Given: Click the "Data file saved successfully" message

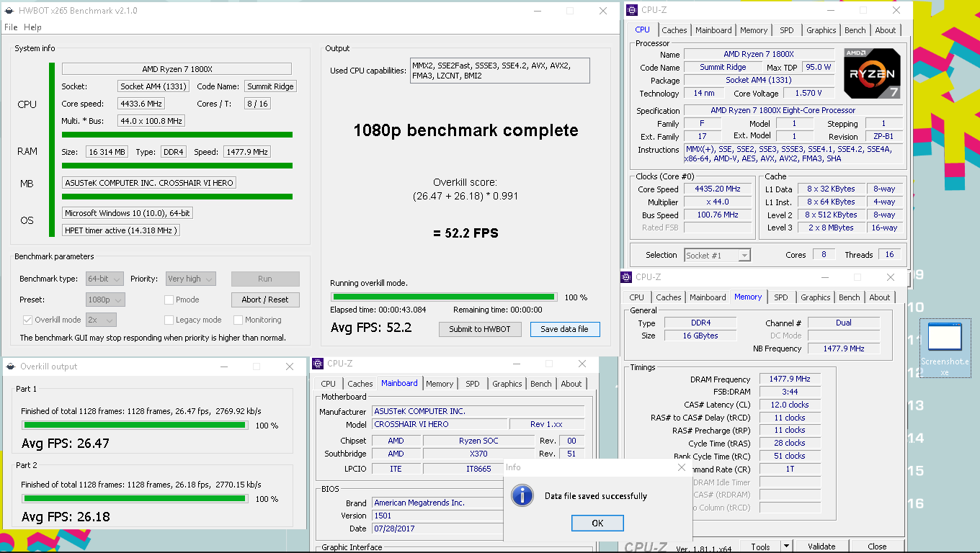Looking at the screenshot, I should pyautogui.click(x=596, y=496).
